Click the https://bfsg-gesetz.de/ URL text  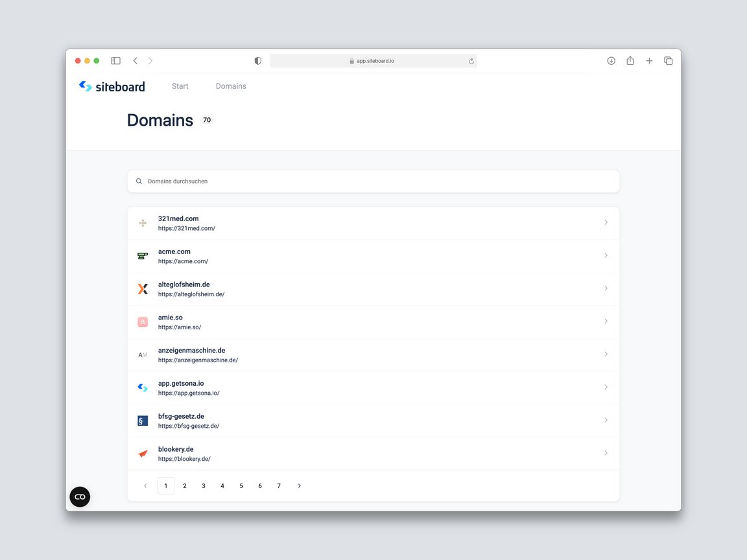click(x=189, y=426)
